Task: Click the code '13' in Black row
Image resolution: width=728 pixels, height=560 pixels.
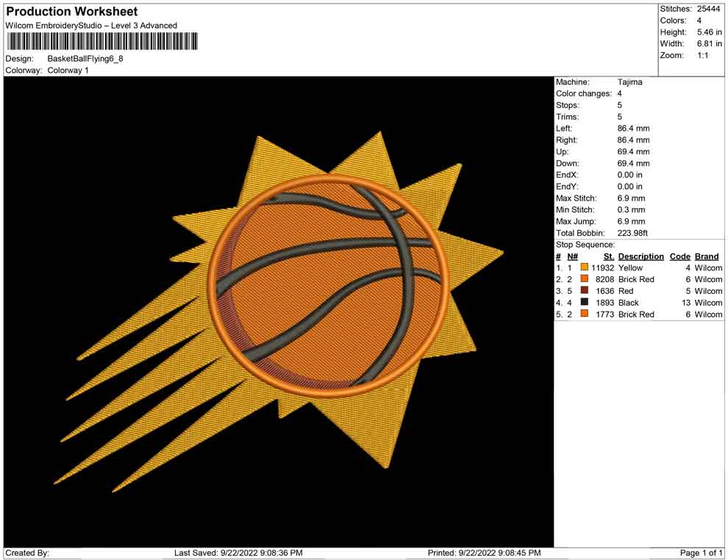Action: [x=686, y=303]
